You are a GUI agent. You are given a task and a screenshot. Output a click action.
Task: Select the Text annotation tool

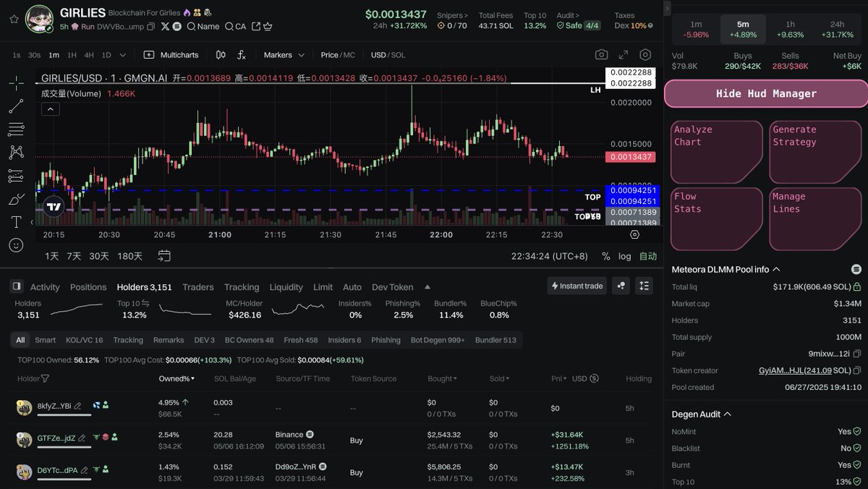click(x=16, y=222)
